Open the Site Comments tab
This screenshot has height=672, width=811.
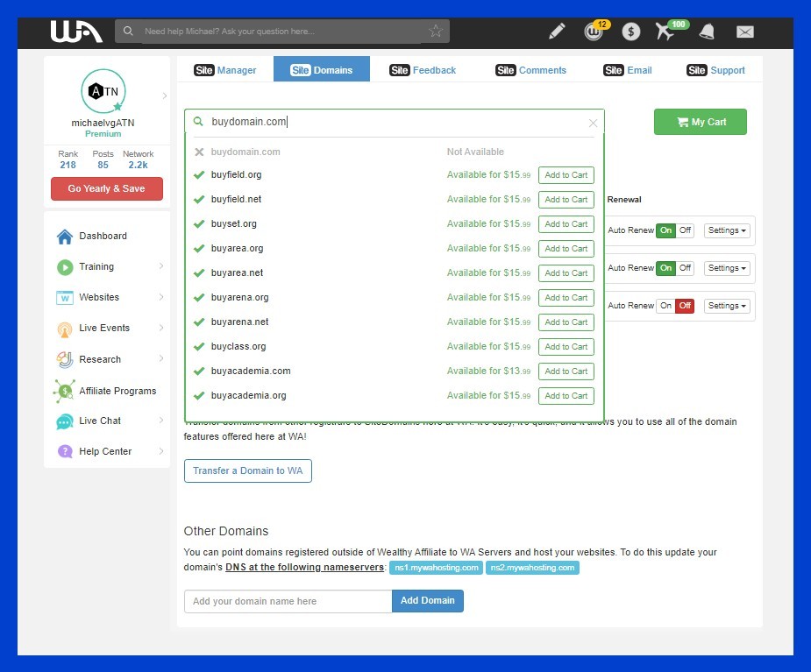[530, 70]
